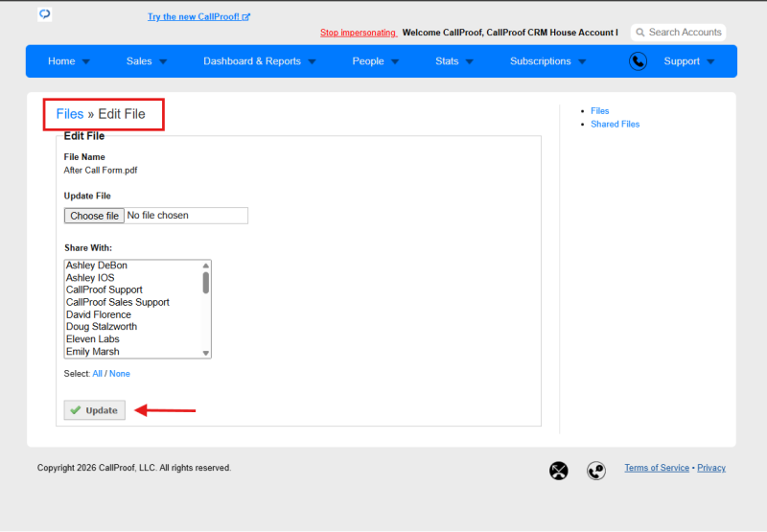Screen dimensions: 767x532
Task: Click the Share With list scroll up arrow
Action: [206, 266]
